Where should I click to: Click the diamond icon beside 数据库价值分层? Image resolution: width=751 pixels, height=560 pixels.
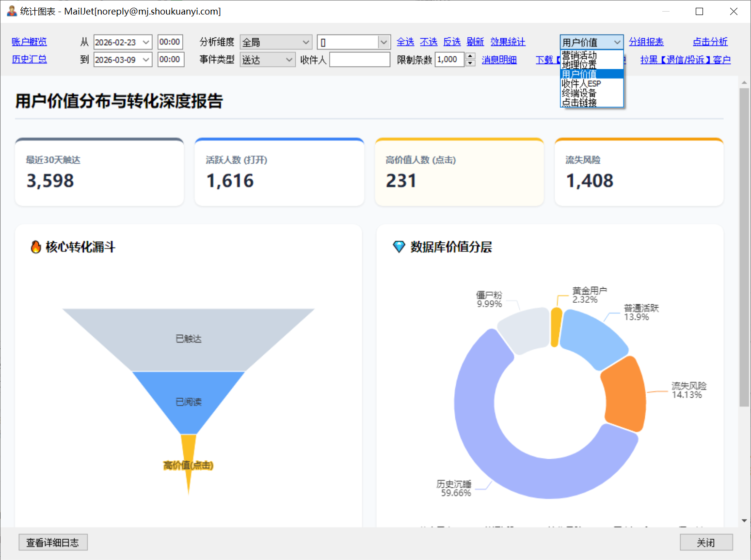point(399,247)
